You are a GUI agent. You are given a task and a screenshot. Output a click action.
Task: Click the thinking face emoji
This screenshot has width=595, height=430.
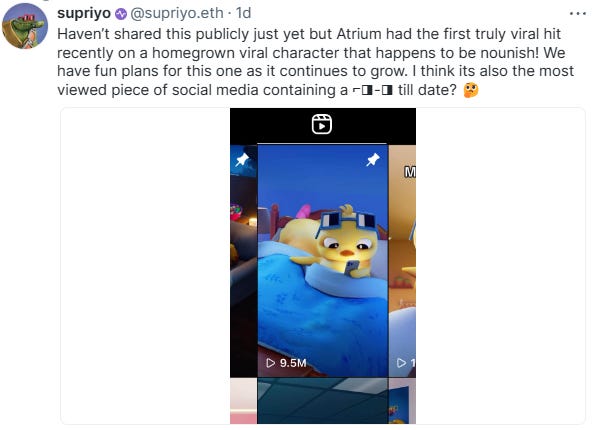click(471, 90)
